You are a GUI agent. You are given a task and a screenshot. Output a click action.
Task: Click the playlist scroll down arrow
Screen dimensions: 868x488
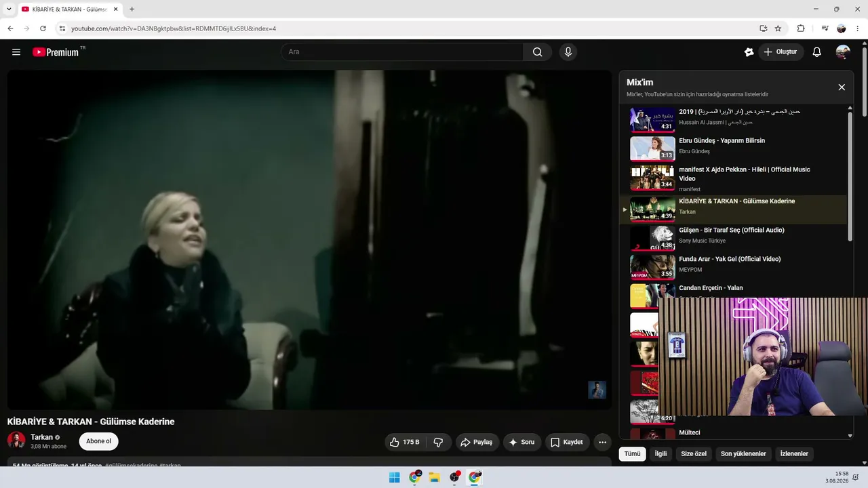(850, 436)
